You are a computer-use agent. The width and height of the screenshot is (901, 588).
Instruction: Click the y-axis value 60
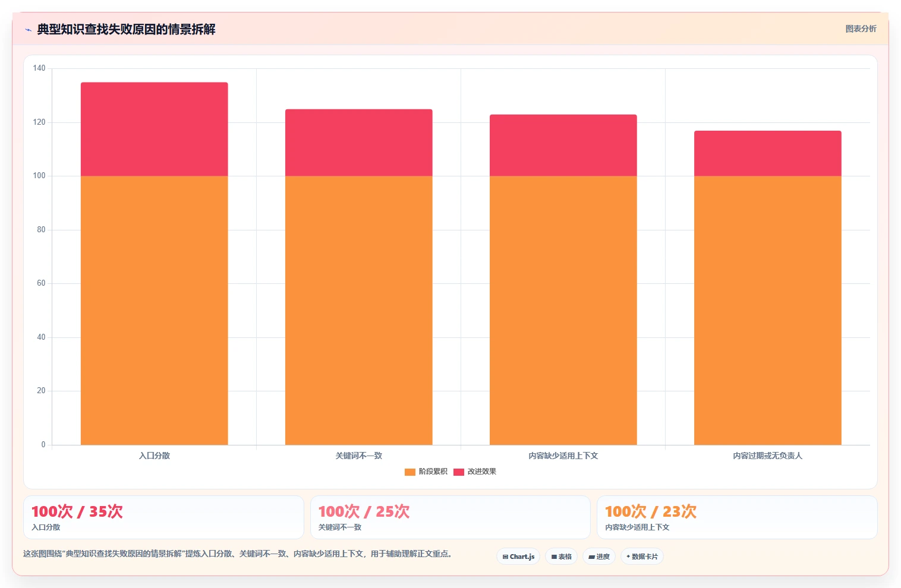41,283
